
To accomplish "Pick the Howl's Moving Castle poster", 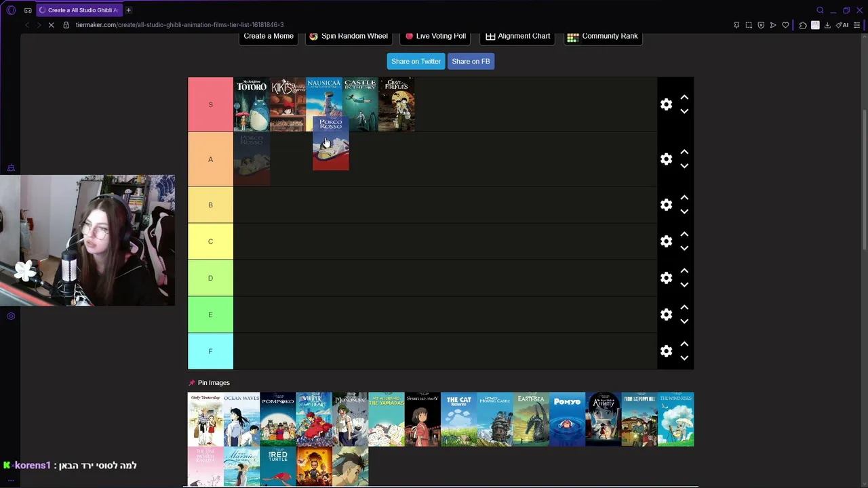I will 495,420.
